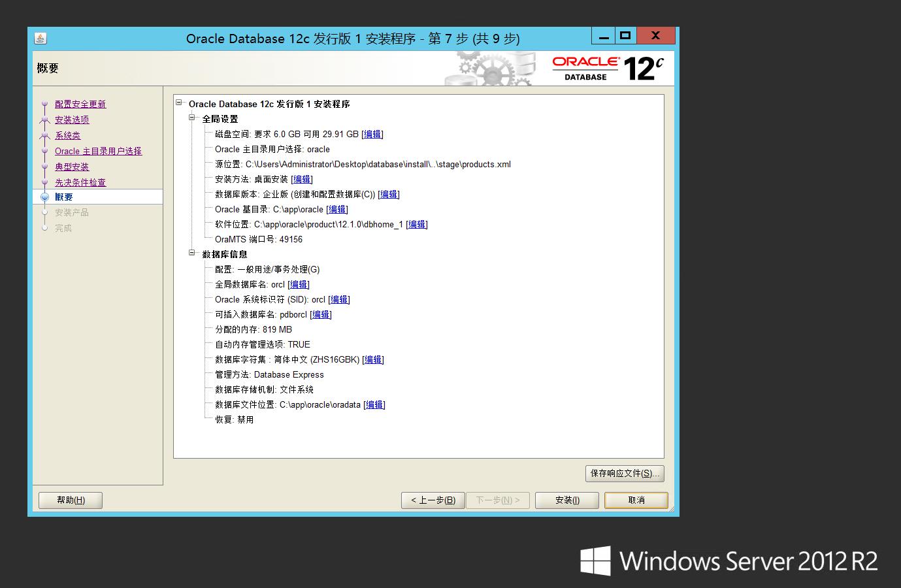Viewport: 901px width, 588px height.
Task: Cancel the installer with 取消
Action: (636, 500)
